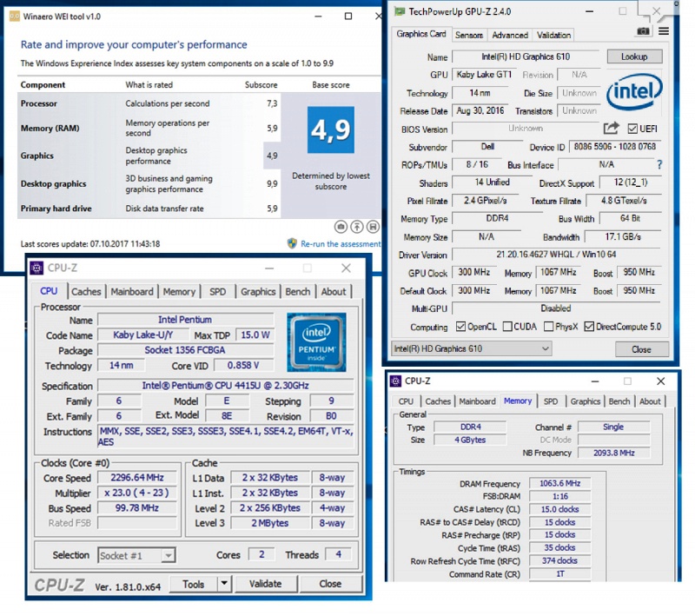This screenshot has width=695, height=616.
Task: Click the NB Frequency value 2093.8 MHz
Action: (x=614, y=453)
